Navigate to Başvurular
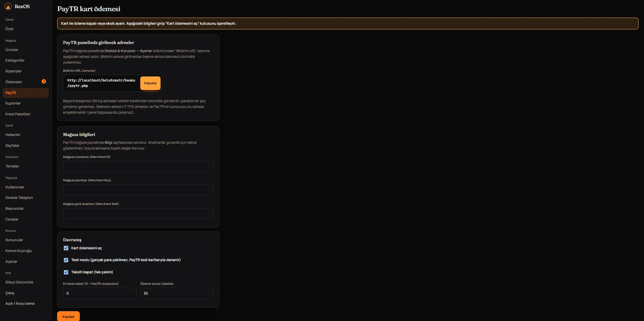The width and height of the screenshot is (644, 321). [26, 208]
